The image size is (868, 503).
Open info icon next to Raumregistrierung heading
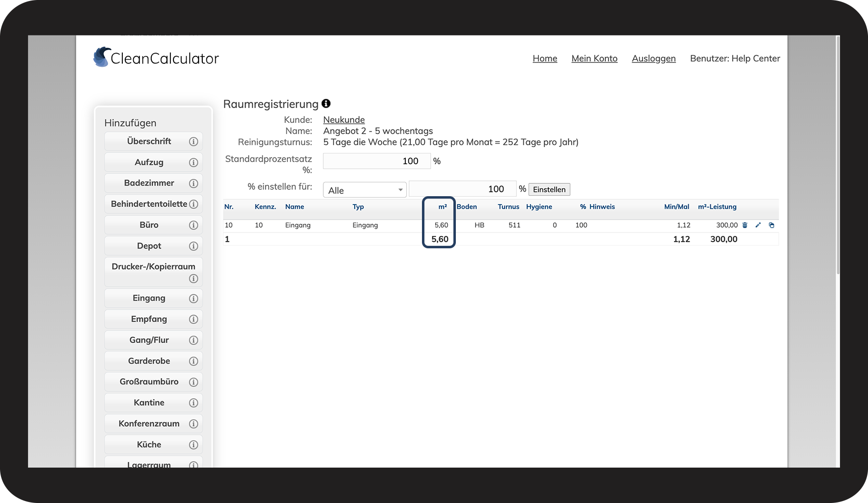(x=326, y=104)
